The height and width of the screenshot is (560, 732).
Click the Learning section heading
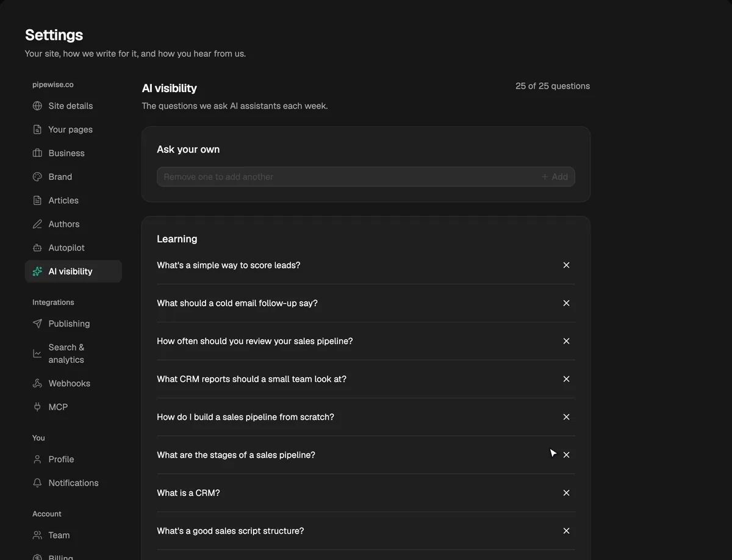(177, 239)
